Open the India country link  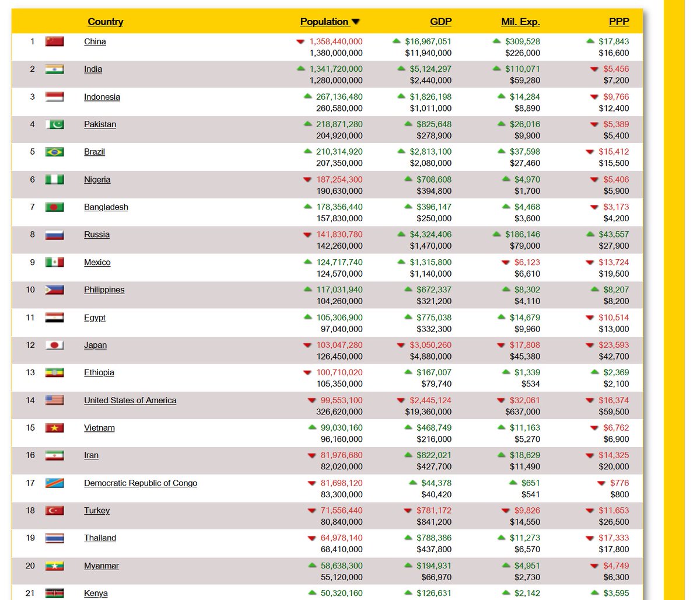[x=93, y=69]
